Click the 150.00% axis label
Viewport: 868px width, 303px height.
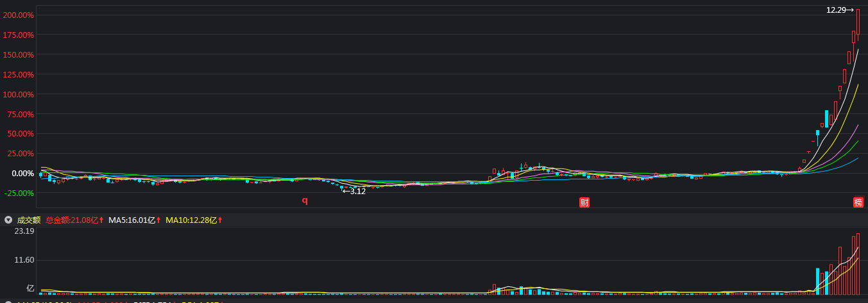(x=18, y=55)
